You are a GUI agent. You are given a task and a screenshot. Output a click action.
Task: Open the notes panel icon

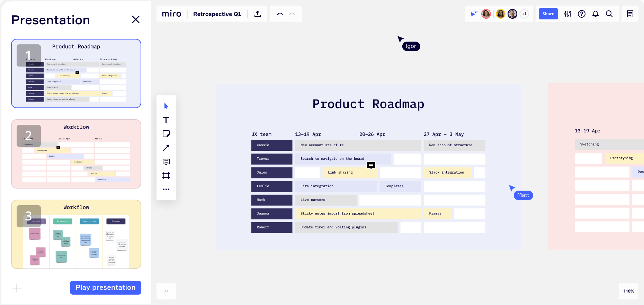click(x=630, y=14)
